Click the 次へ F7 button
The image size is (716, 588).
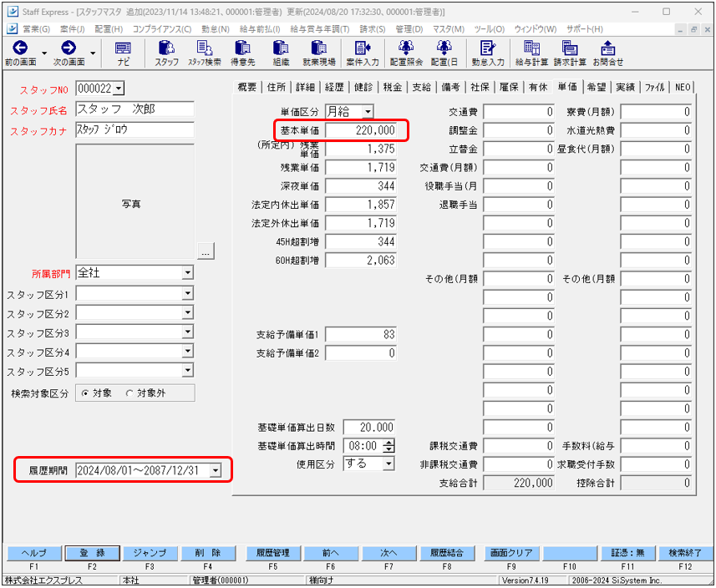[388, 553]
